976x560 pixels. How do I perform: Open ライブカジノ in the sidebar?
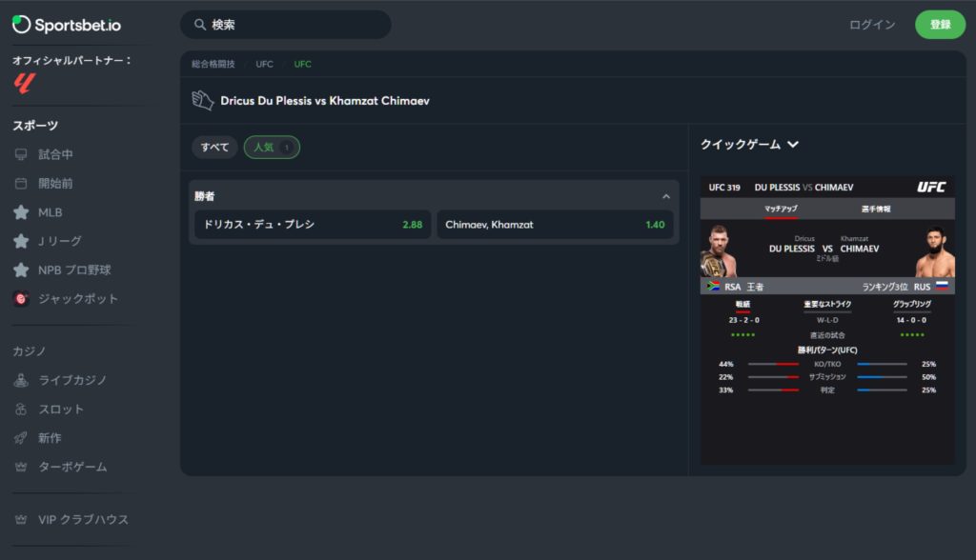72,380
